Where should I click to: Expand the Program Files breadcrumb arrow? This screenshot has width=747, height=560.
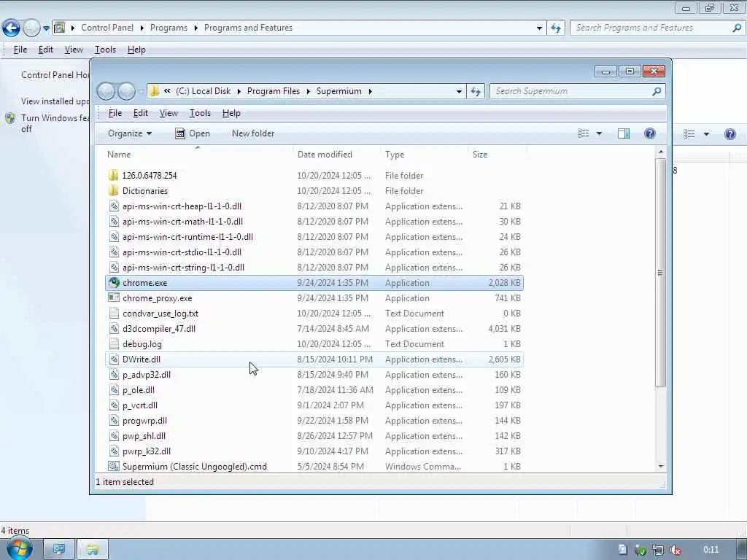coord(309,91)
